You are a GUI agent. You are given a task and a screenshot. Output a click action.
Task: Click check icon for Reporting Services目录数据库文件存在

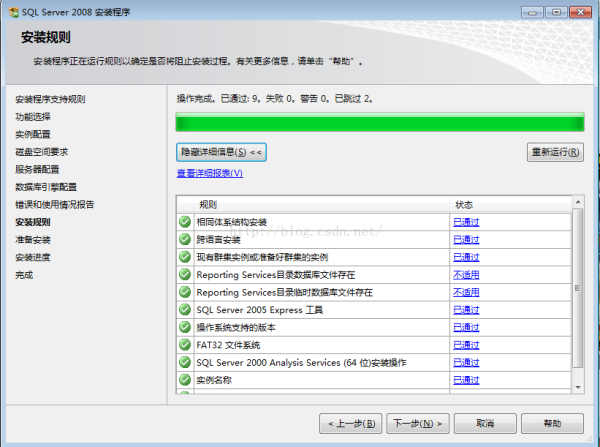(x=185, y=274)
